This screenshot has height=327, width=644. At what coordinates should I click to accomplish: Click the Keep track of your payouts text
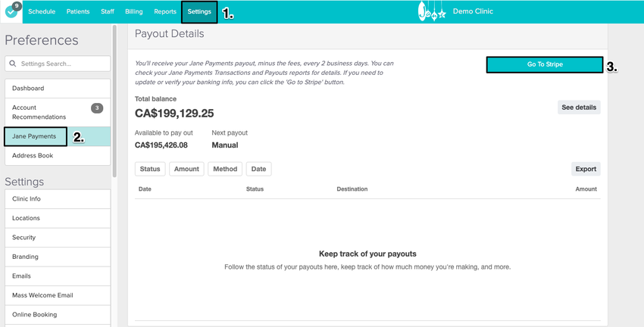click(367, 254)
